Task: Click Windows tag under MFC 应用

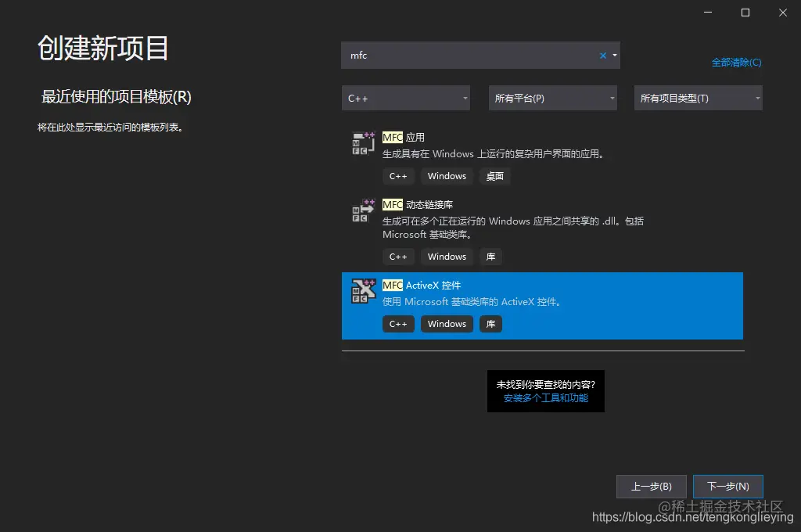Action: 447,176
